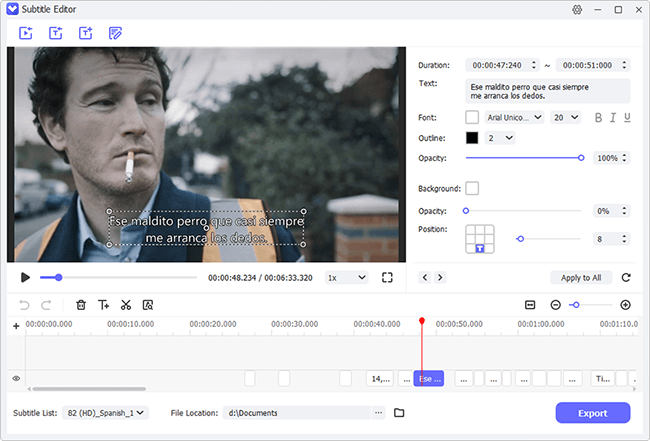Viewport: 650px width, 441px height.
Task: Open the search subtitle icon
Action: pyautogui.click(x=148, y=305)
